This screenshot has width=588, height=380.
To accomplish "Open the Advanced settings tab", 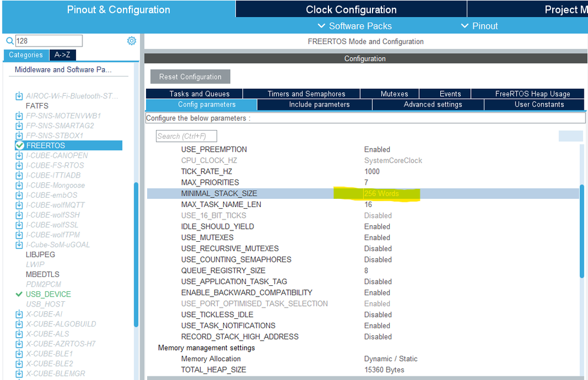I will (x=428, y=105).
